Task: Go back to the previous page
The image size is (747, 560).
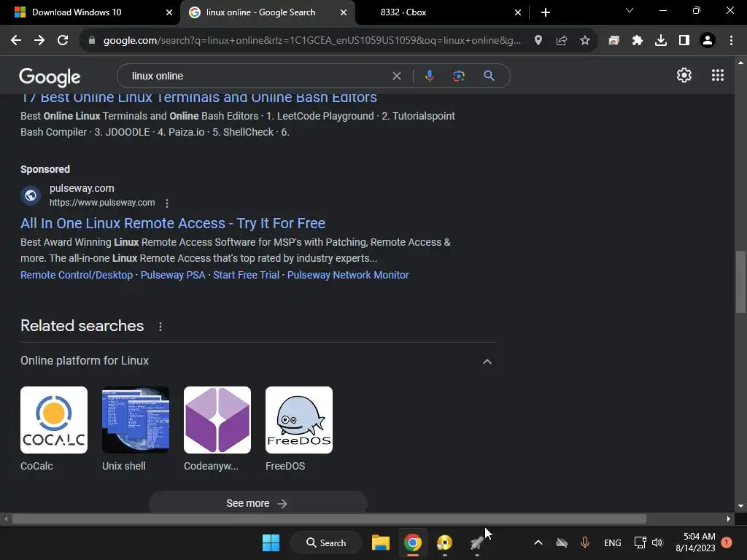Action: point(16,41)
